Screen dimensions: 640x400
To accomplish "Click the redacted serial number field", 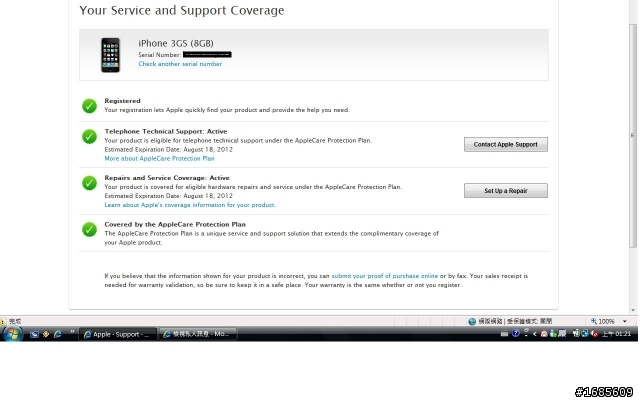I will coord(207,55).
